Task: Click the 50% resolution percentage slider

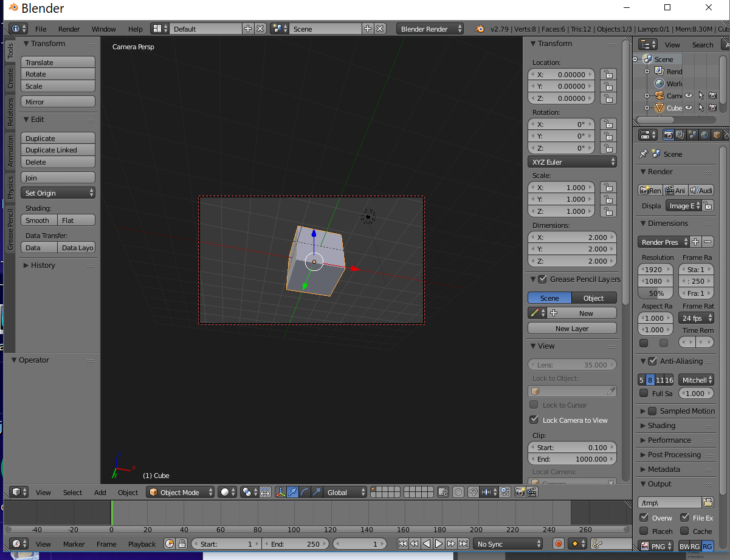Action: (656, 293)
